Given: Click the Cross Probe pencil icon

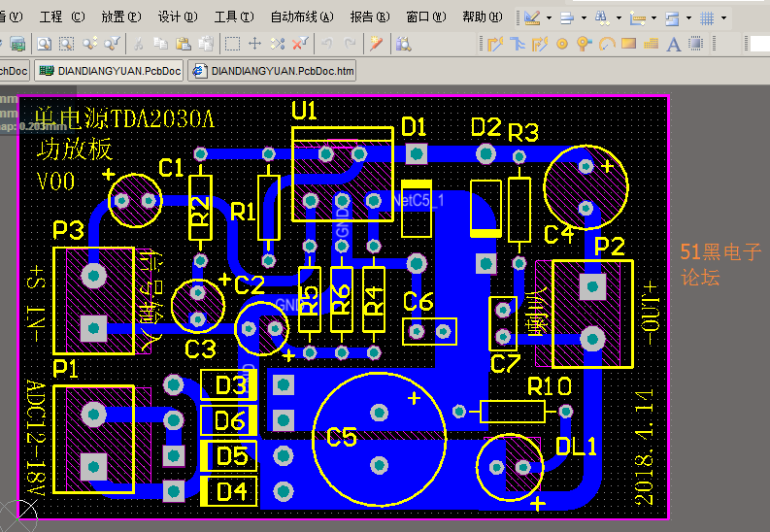Looking at the screenshot, I should pyautogui.click(x=376, y=44).
